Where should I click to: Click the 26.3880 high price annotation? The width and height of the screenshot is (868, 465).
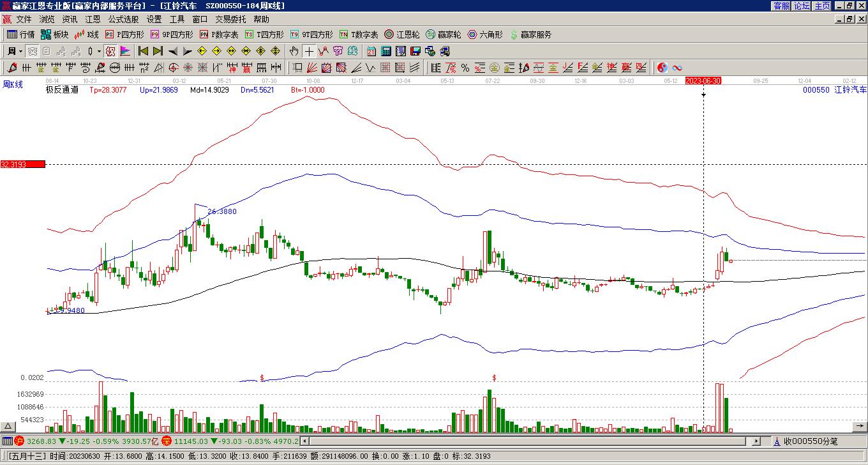[x=222, y=211]
